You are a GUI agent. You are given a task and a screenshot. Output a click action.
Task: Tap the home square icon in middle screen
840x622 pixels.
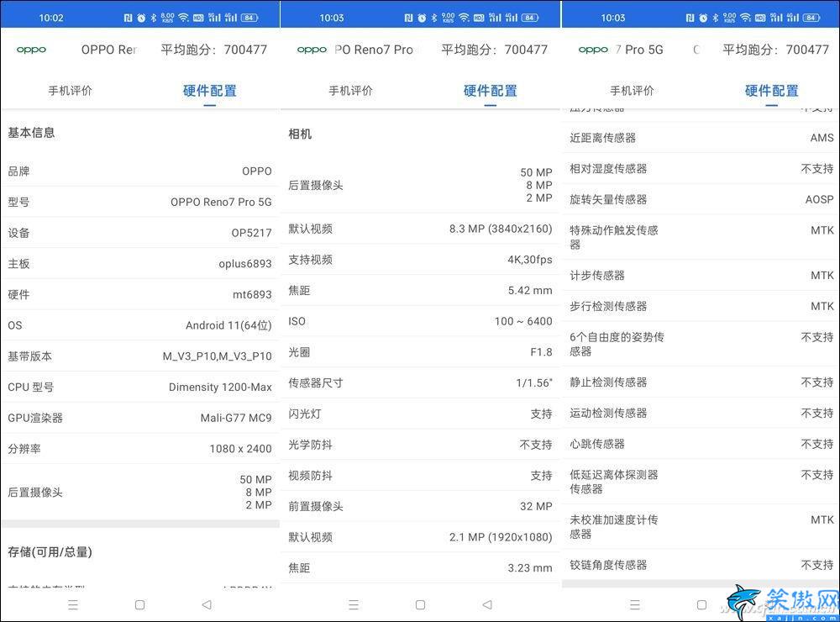coord(421,605)
